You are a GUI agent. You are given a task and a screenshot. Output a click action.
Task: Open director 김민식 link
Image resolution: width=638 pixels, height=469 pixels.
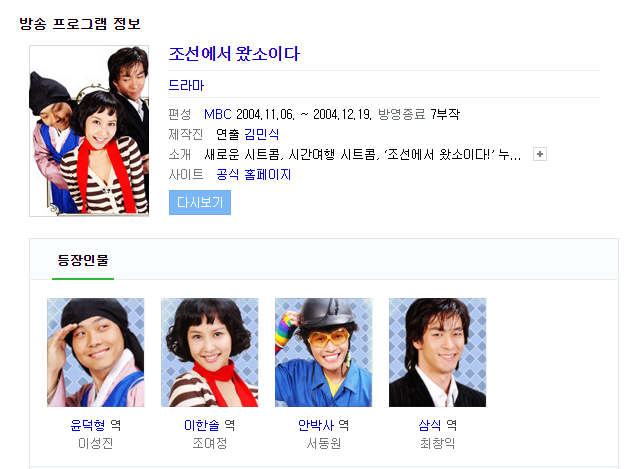pyautogui.click(x=261, y=134)
